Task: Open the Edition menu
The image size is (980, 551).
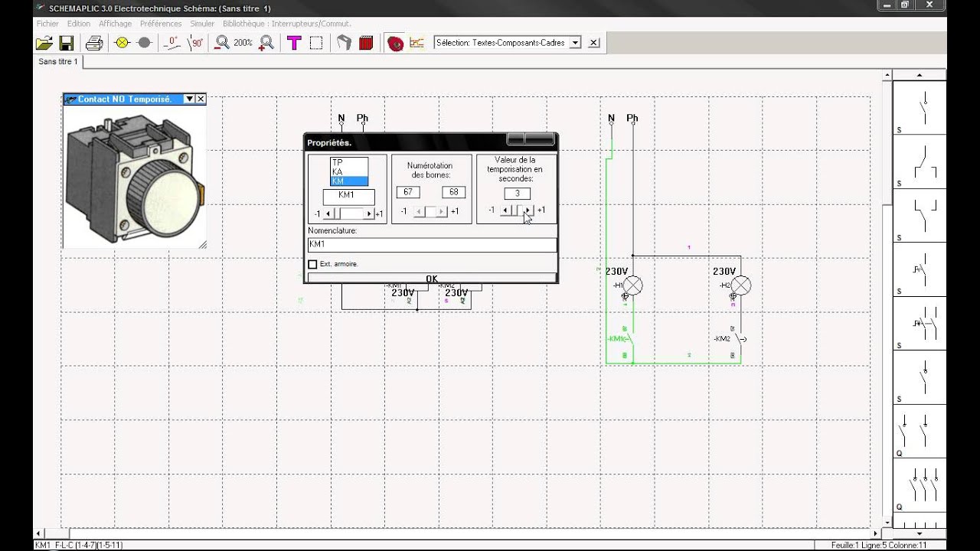Action: pos(79,24)
